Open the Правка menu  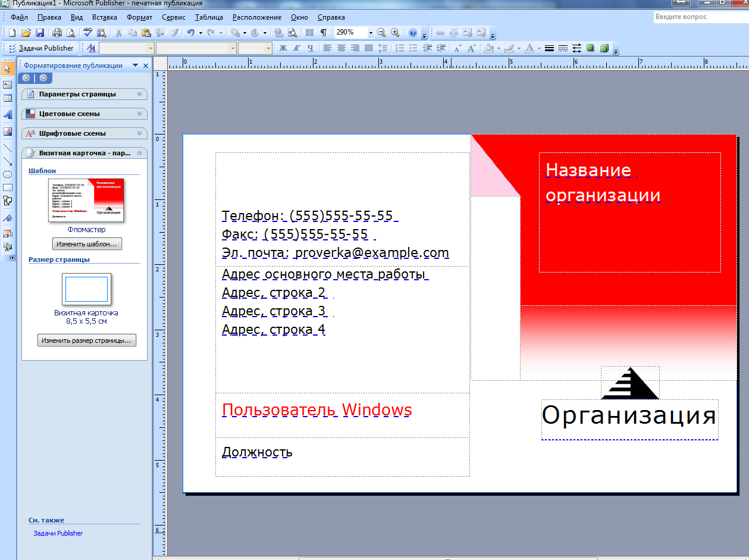(x=49, y=17)
